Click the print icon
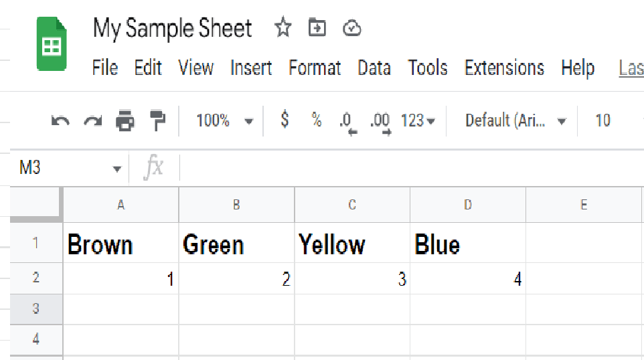 (125, 121)
